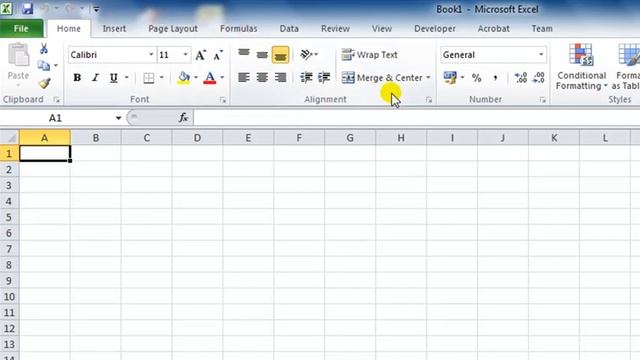Image resolution: width=640 pixels, height=360 pixels.
Task: Apply the red Font Color A
Action: (209, 78)
